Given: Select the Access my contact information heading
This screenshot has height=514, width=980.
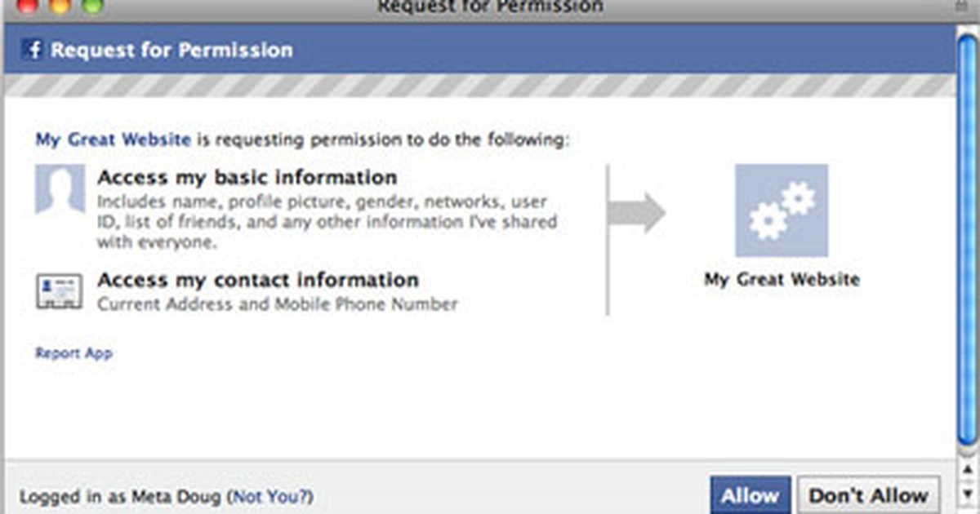Looking at the screenshot, I should 258,280.
